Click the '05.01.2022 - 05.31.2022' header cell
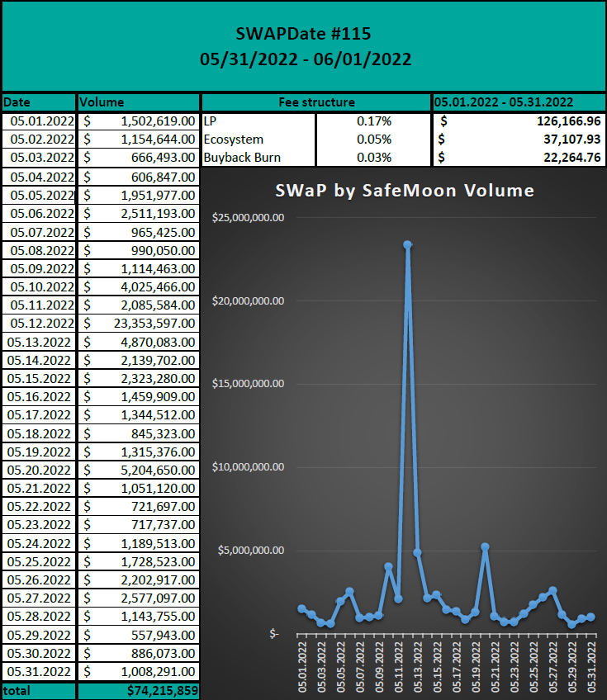Image resolution: width=607 pixels, height=700 pixels. pyautogui.click(x=519, y=102)
